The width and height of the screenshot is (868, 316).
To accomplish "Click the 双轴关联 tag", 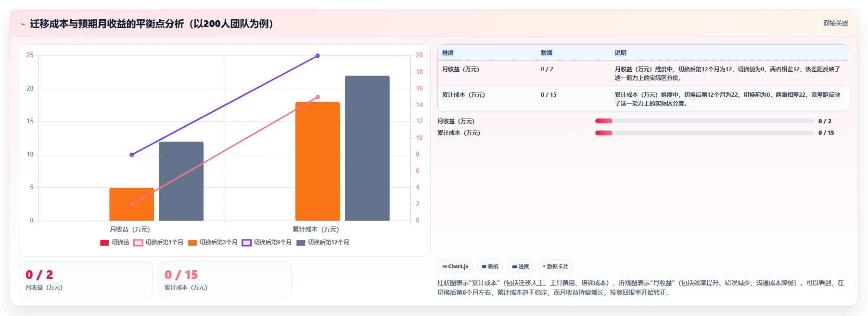I will click(835, 23).
